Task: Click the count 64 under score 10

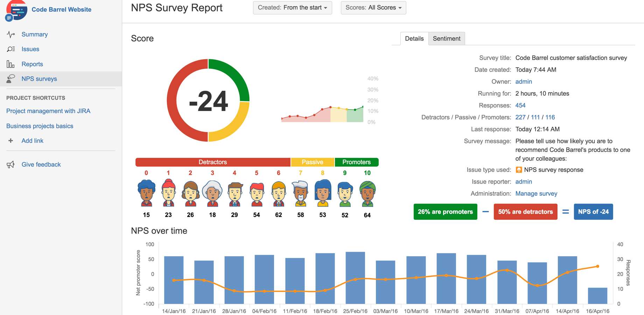Action: [x=367, y=215]
